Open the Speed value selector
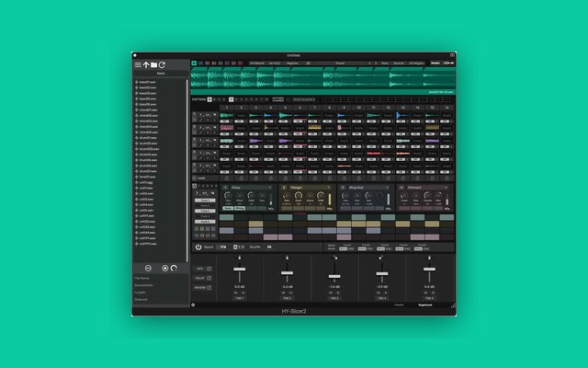Image resolution: width=588 pixels, height=368 pixels. tap(223, 247)
